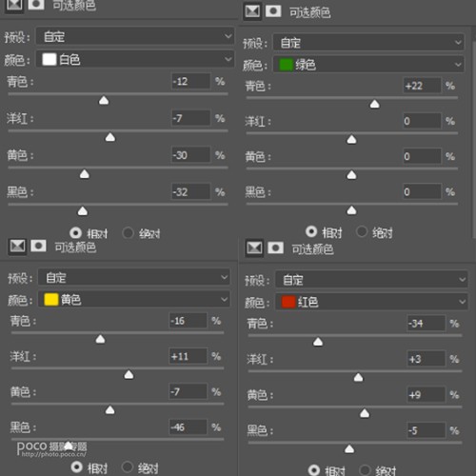476x476 pixels.
Task: Click adjustment icon in green Selective Color panel
Action: tap(252, 11)
